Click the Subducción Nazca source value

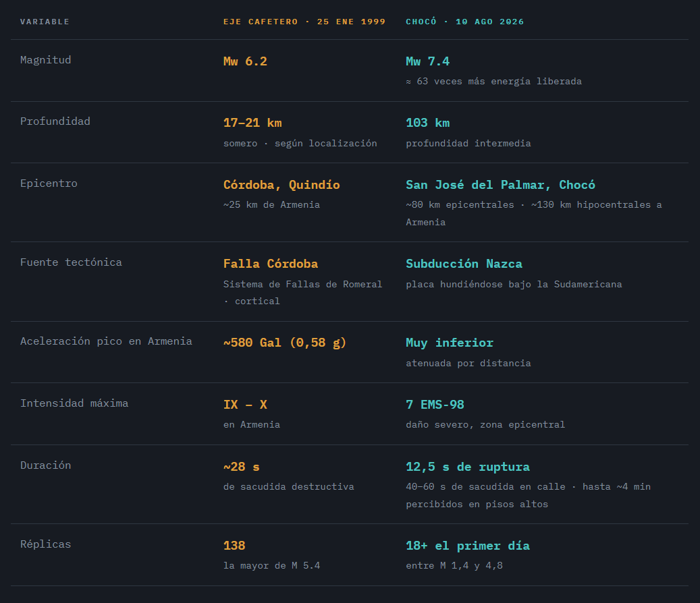tap(464, 264)
